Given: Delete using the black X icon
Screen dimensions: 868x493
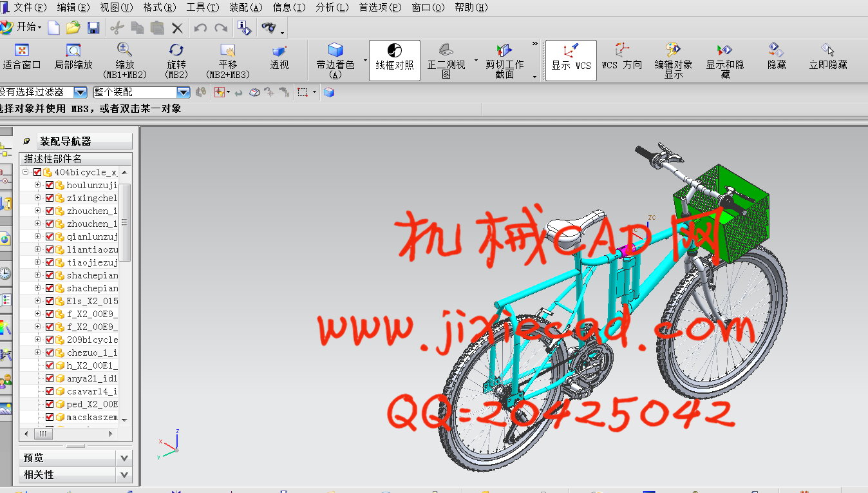Looking at the screenshot, I should [178, 28].
